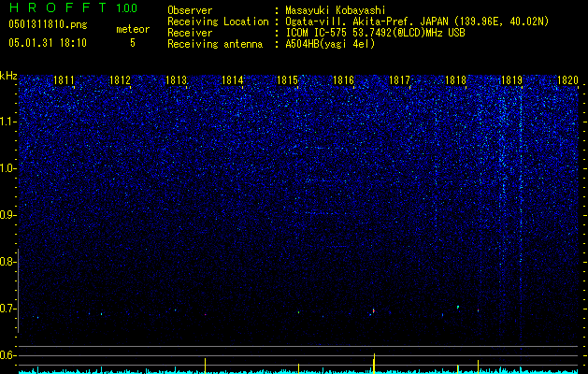Click the Observer field label

pyautogui.click(x=190, y=10)
